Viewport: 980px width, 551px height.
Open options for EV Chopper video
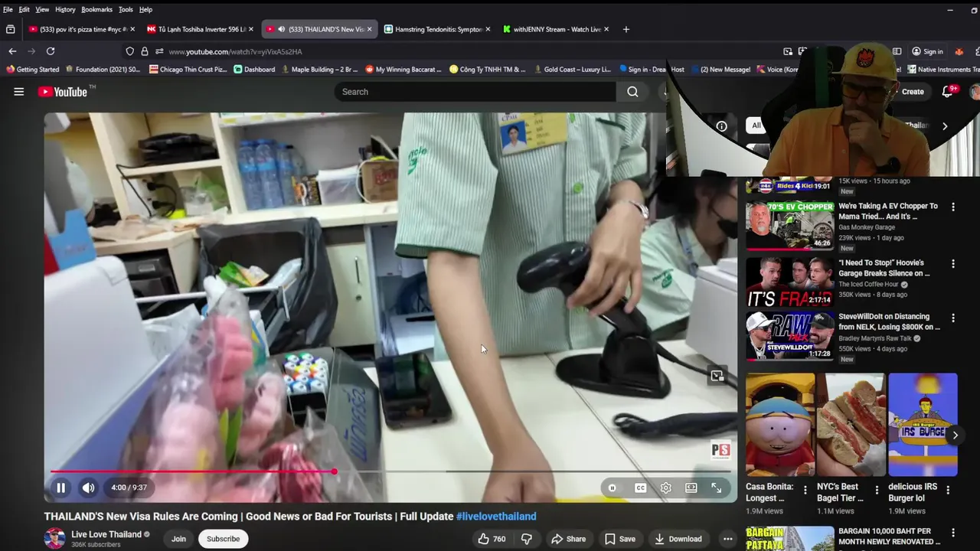[x=953, y=207]
